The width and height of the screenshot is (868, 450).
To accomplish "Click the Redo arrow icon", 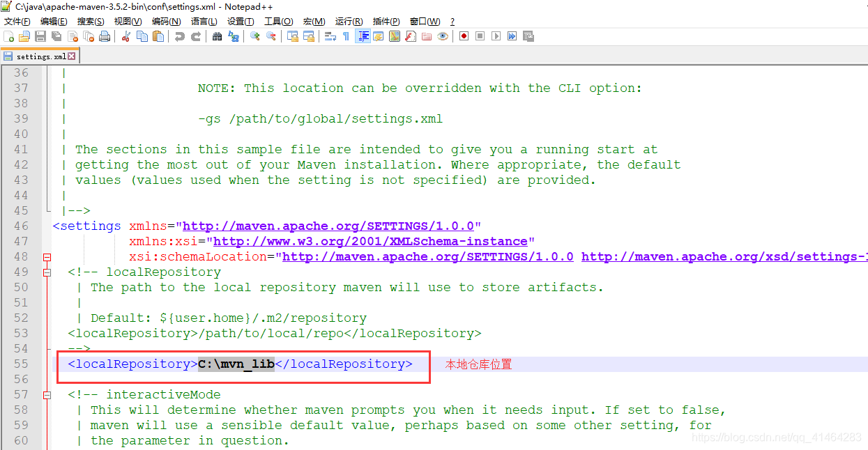I will (196, 36).
